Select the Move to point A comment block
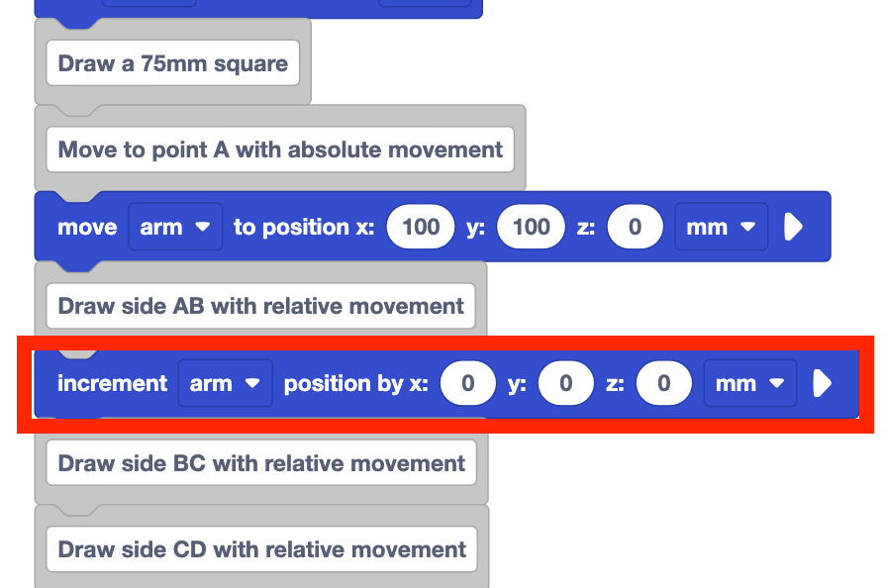Screen dimensions: 889x588 pos(280,148)
